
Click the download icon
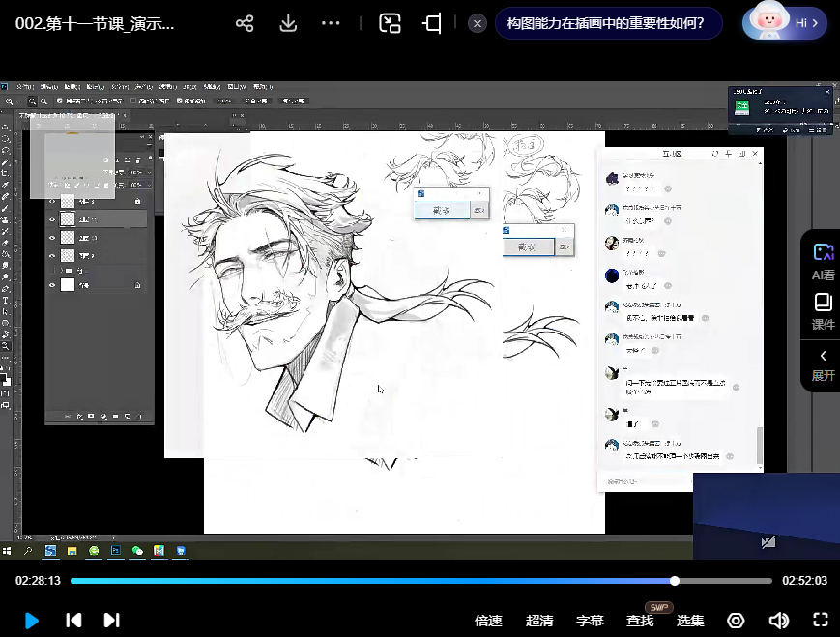288,23
